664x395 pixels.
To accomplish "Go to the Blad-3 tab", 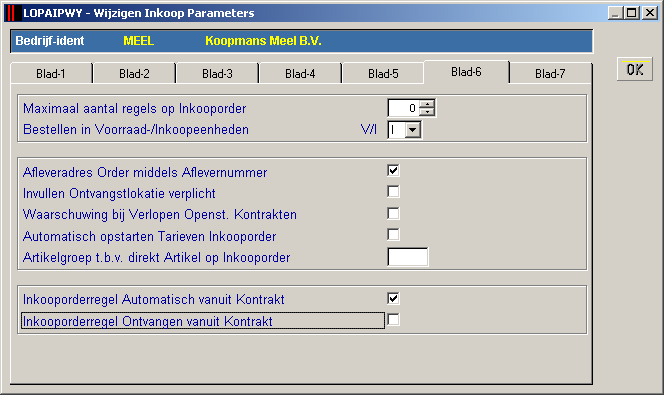I will (x=217, y=74).
